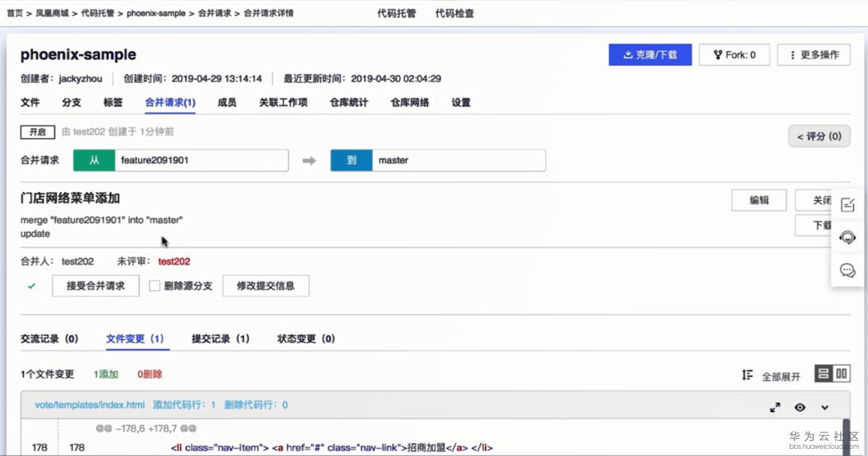Click the fullscreen expand diff icon
868x456 pixels.
[775, 407]
